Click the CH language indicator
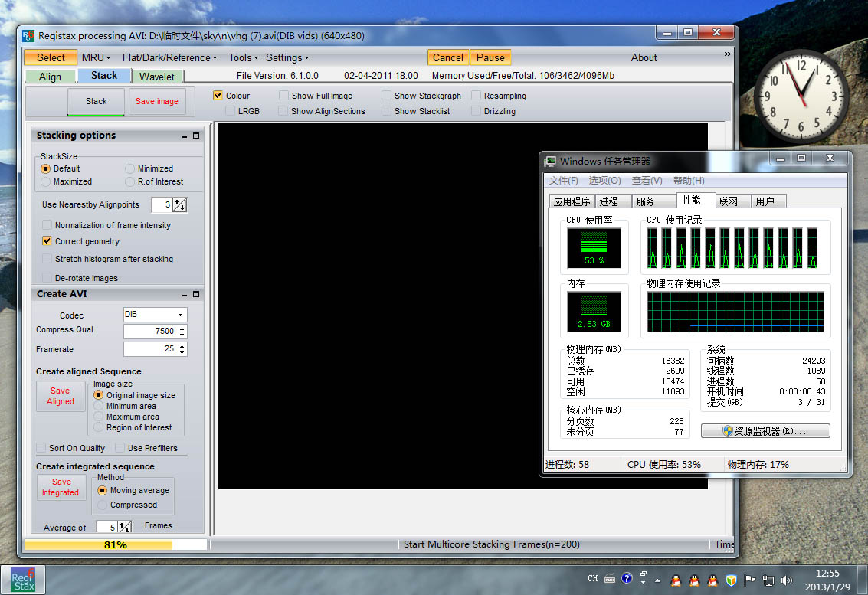The image size is (868, 595). (592, 579)
